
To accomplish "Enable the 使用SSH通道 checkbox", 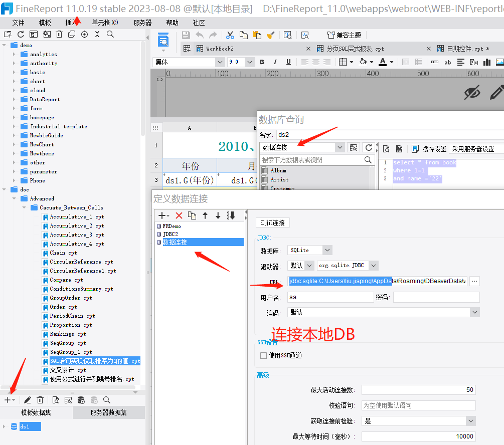I will tap(264, 355).
